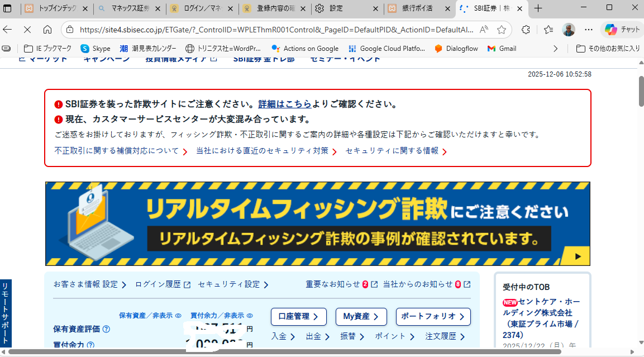
Task: Open the browser extensions puzzle icon
Action: pos(526,30)
